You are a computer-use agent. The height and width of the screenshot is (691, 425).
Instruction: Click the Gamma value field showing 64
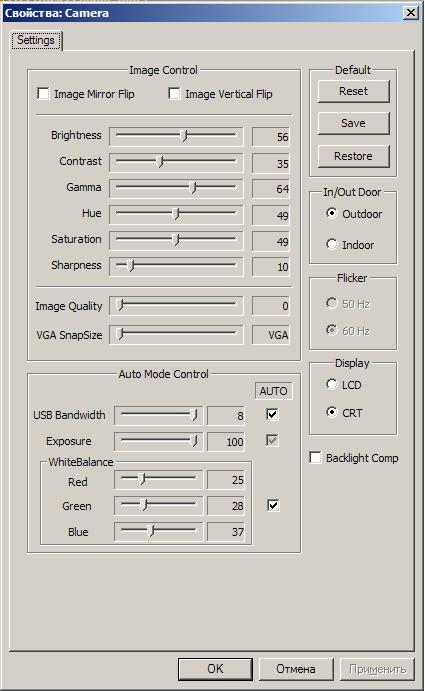point(271,189)
